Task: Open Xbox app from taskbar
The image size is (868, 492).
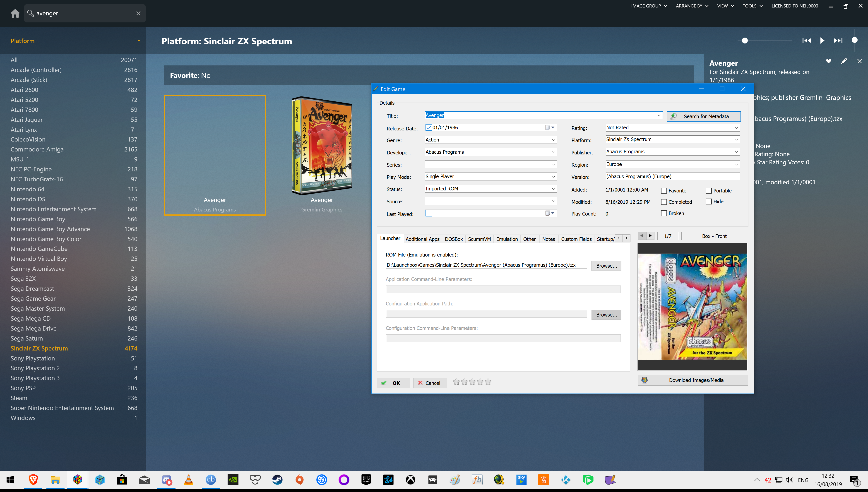Action: 411,480
